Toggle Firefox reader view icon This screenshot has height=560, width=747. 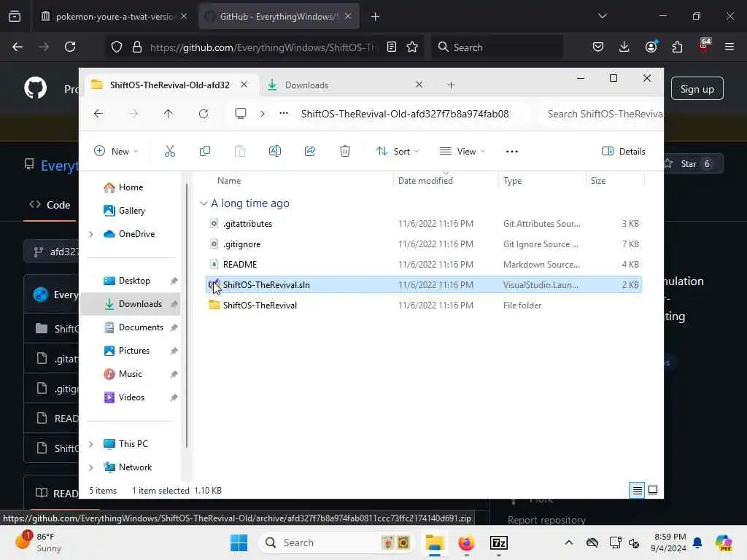pyautogui.click(x=392, y=47)
